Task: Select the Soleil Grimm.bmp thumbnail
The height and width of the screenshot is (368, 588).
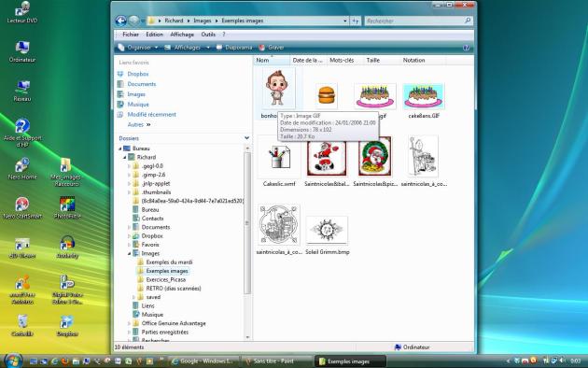Action: (x=327, y=235)
